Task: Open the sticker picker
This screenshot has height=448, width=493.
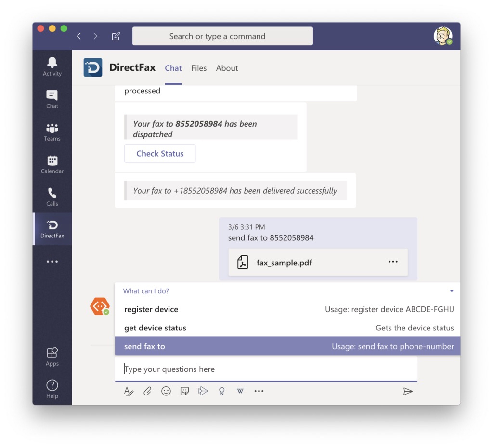Action: 184,391
